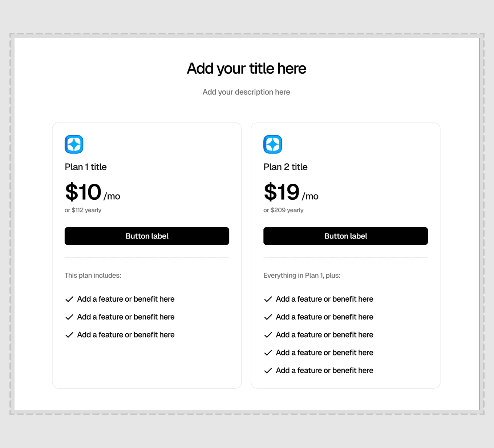Select the 'or $112 yearly' text

[83, 210]
